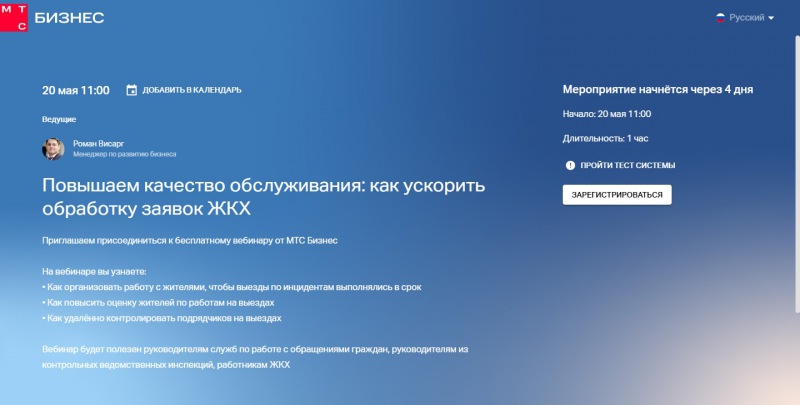Click the calendar icon next to the date
800x405 pixels.
click(x=132, y=90)
